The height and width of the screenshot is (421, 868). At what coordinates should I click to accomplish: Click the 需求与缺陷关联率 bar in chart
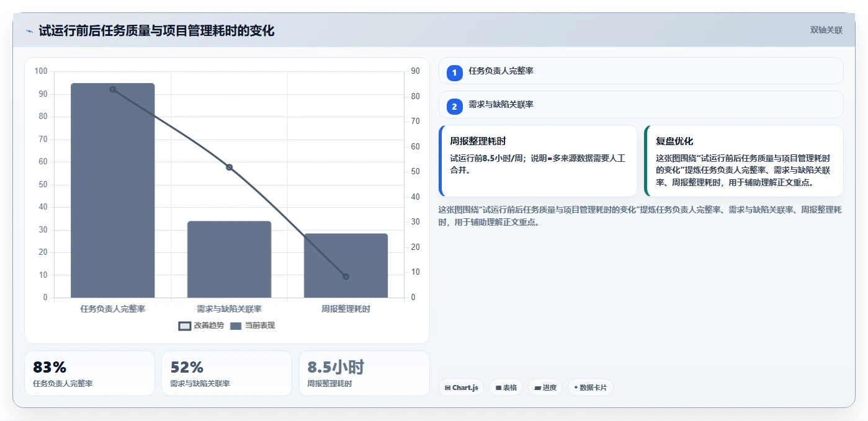(x=230, y=259)
